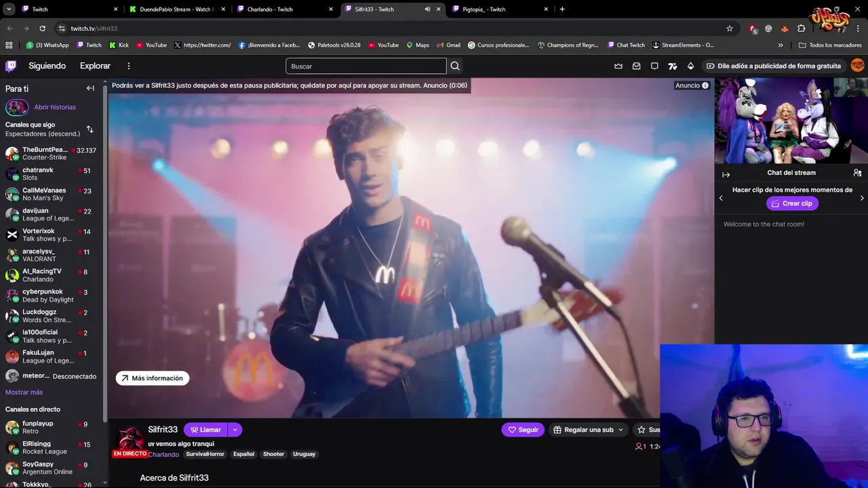Open the CallMeVanaes No Man's Sky channel
The height and width of the screenshot is (488, 868).
[x=51, y=194]
